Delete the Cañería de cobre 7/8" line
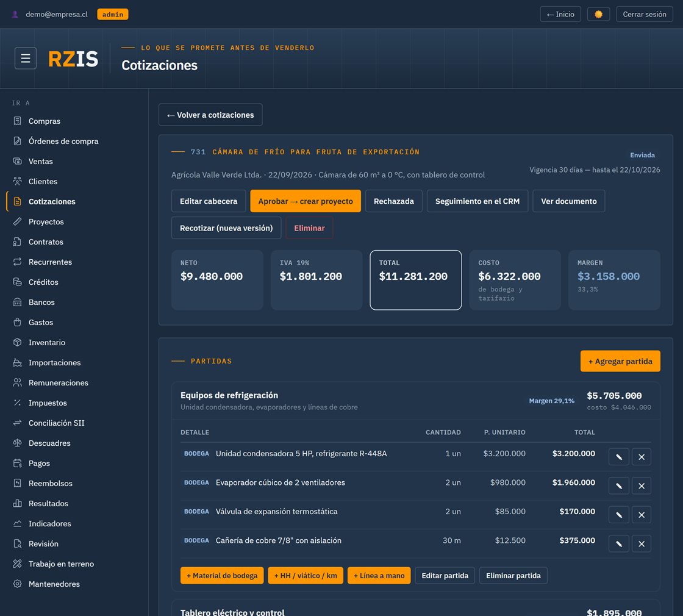The width and height of the screenshot is (683, 616). 641,543
